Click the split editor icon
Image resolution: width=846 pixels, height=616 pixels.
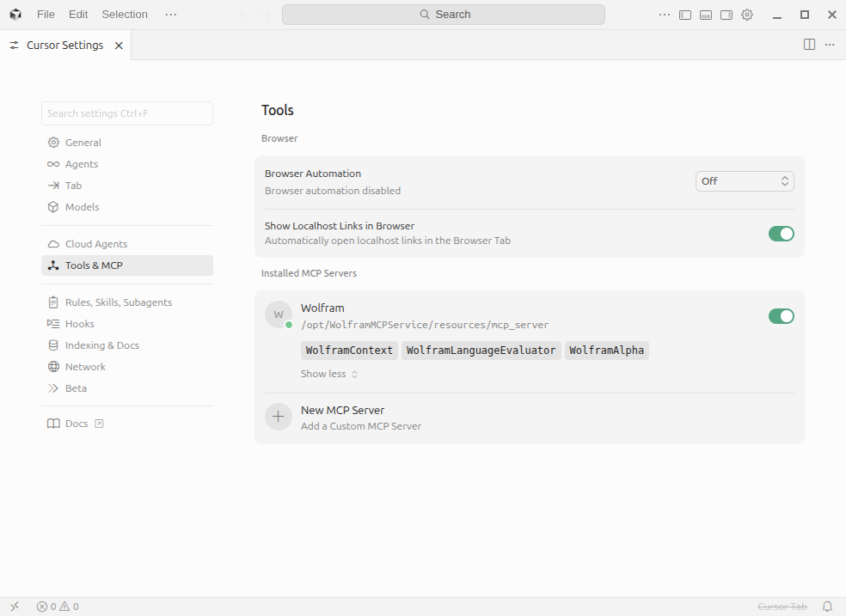(x=809, y=45)
